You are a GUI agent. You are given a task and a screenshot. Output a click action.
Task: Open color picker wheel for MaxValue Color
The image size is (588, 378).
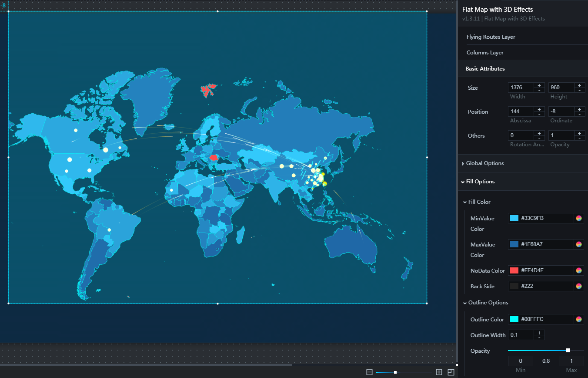[578, 244]
